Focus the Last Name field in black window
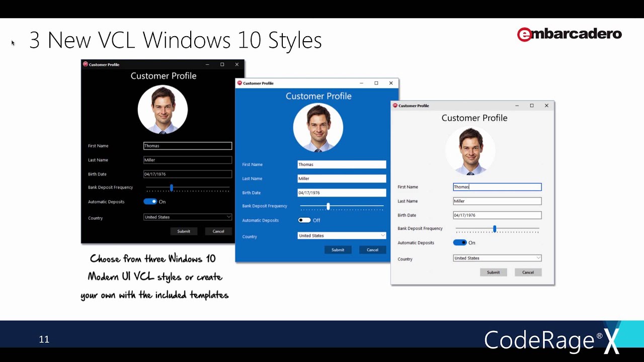Screen dimensions: 644x362 (188, 160)
